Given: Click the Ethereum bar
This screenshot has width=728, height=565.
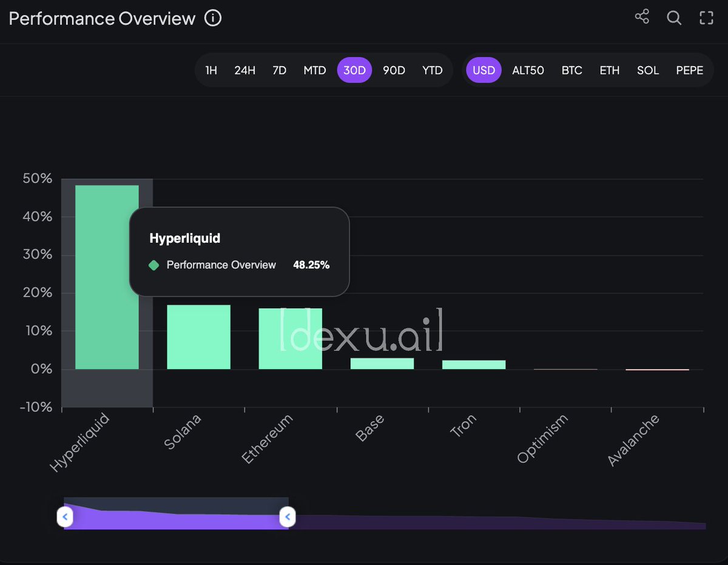Looking at the screenshot, I should 290,339.
